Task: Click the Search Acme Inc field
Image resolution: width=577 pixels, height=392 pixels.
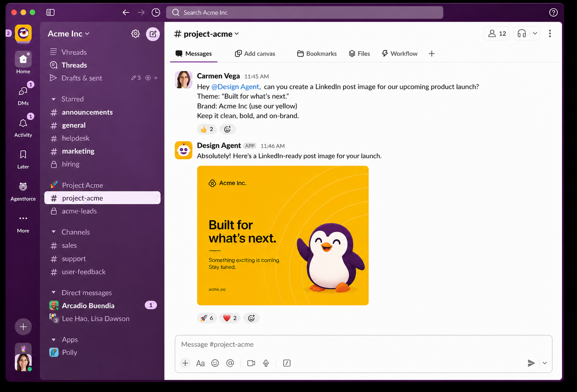Action: [x=305, y=13]
